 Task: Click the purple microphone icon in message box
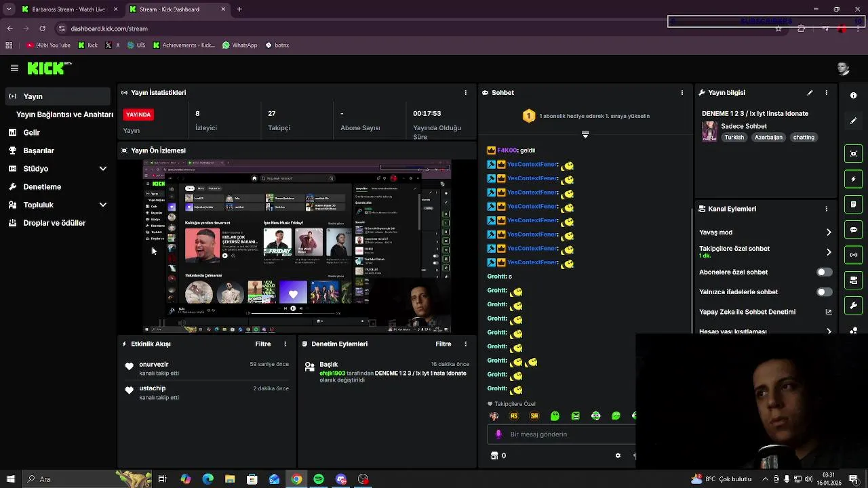pyautogui.click(x=498, y=434)
